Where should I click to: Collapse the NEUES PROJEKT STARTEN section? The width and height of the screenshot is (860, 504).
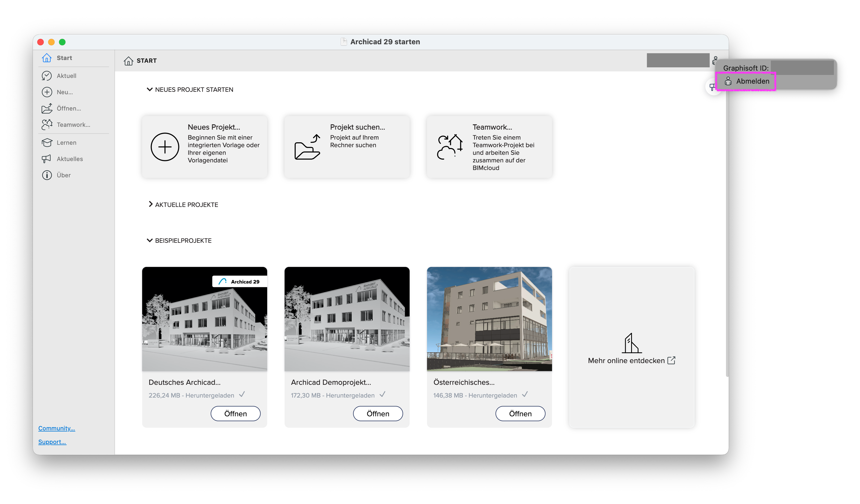click(x=149, y=89)
